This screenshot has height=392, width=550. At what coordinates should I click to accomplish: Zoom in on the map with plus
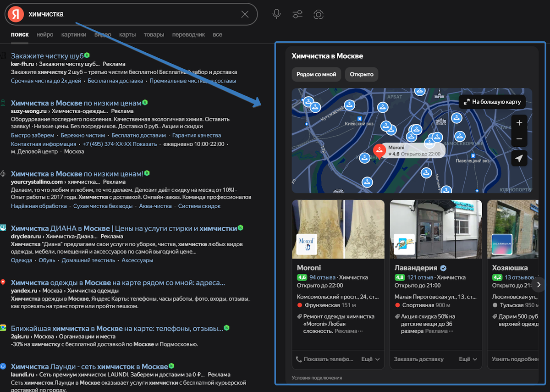[x=519, y=123]
